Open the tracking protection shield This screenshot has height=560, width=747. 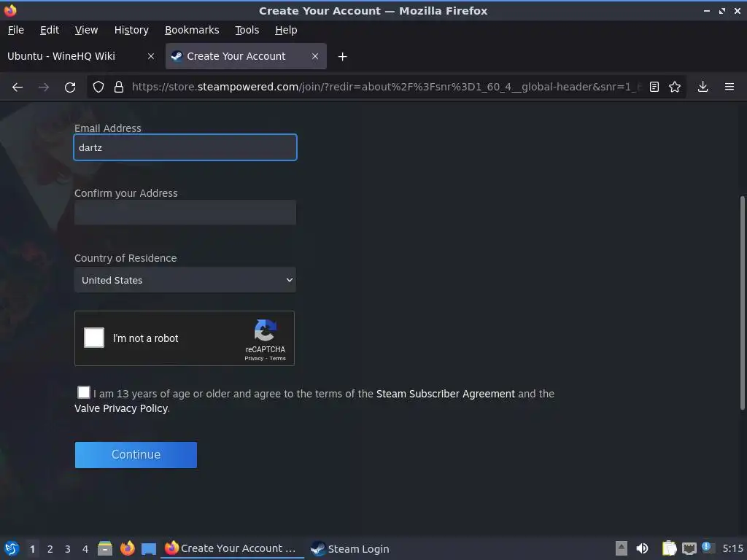pos(98,87)
